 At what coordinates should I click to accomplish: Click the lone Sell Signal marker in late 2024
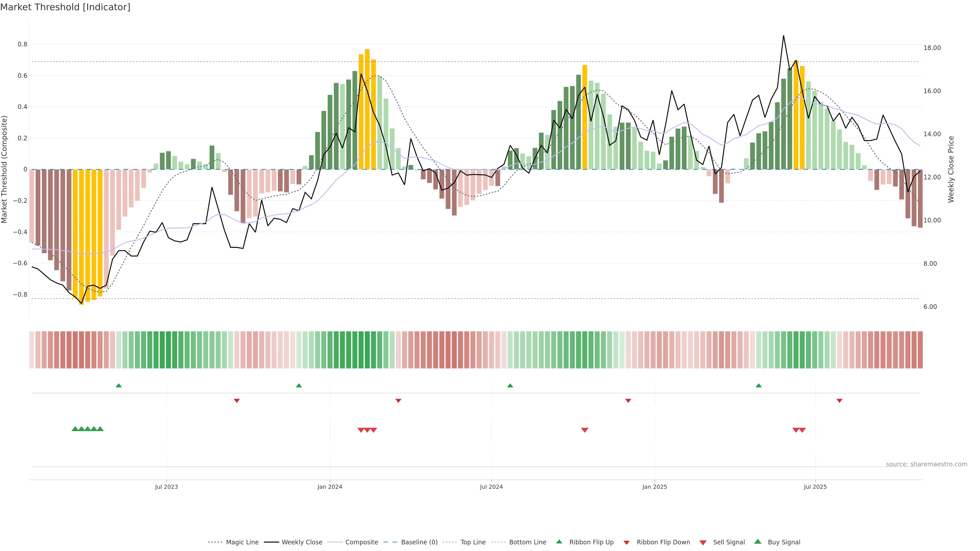point(585,430)
